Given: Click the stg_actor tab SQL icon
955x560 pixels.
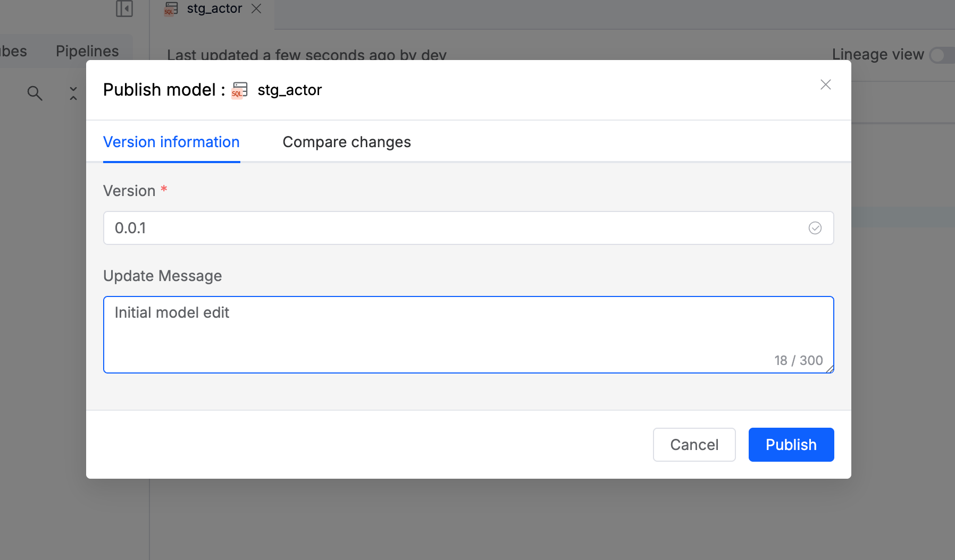Looking at the screenshot, I should click(171, 9).
